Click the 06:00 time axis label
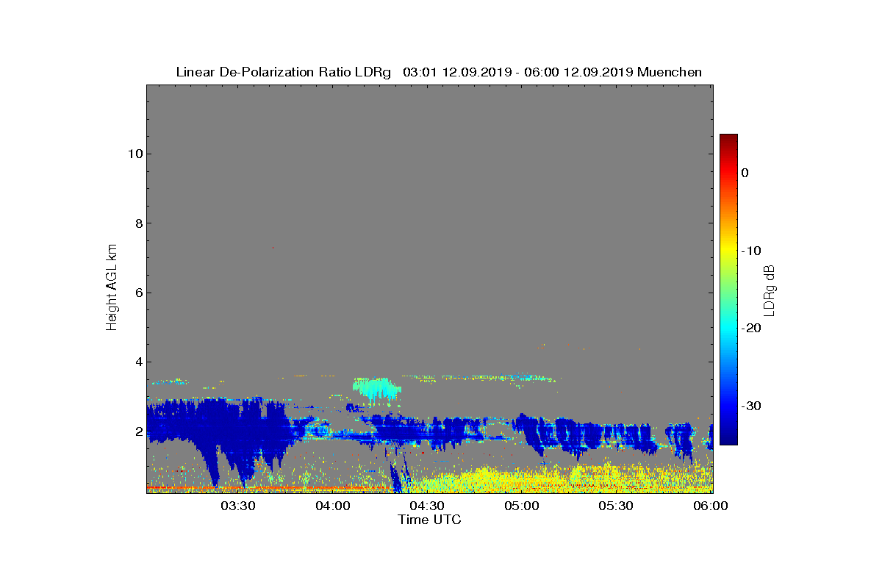 [x=711, y=506]
